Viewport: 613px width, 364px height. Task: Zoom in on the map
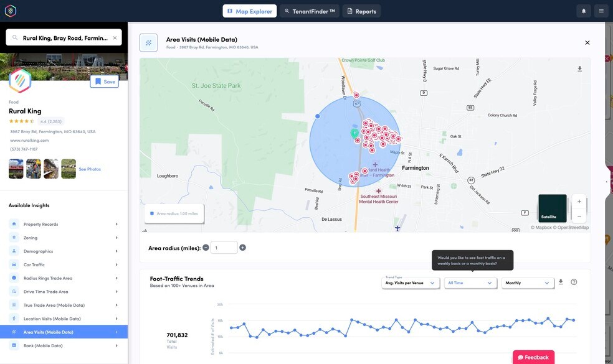(579, 202)
